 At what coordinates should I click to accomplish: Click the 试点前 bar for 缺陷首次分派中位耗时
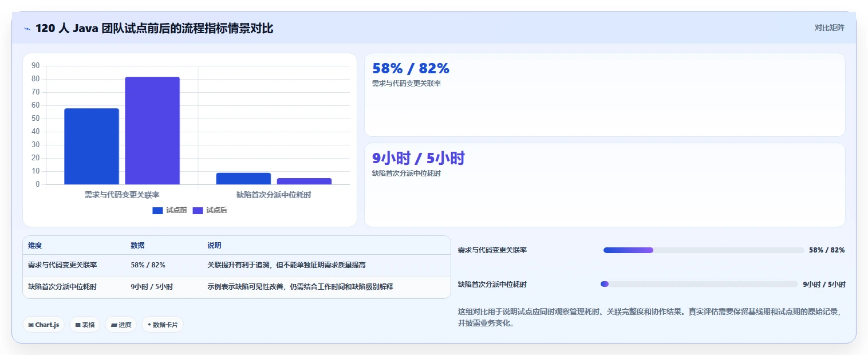[243, 179]
